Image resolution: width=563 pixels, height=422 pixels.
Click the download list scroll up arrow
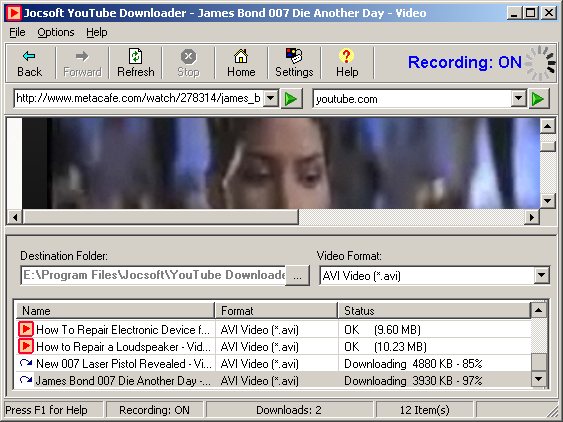click(539, 310)
